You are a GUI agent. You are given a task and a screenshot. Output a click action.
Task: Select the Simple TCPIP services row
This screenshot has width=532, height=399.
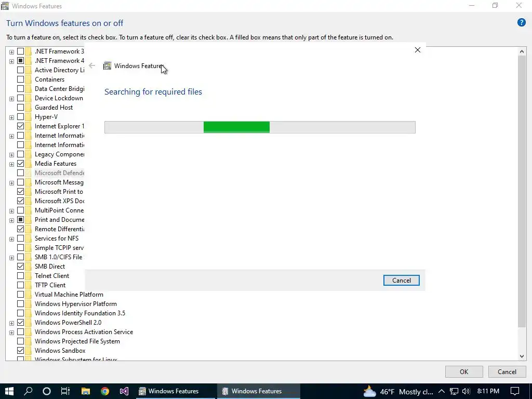(x=59, y=248)
